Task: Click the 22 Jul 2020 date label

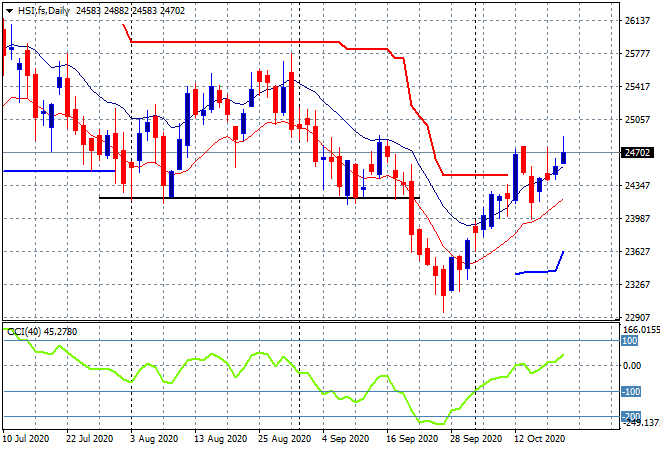Action: click(x=90, y=439)
